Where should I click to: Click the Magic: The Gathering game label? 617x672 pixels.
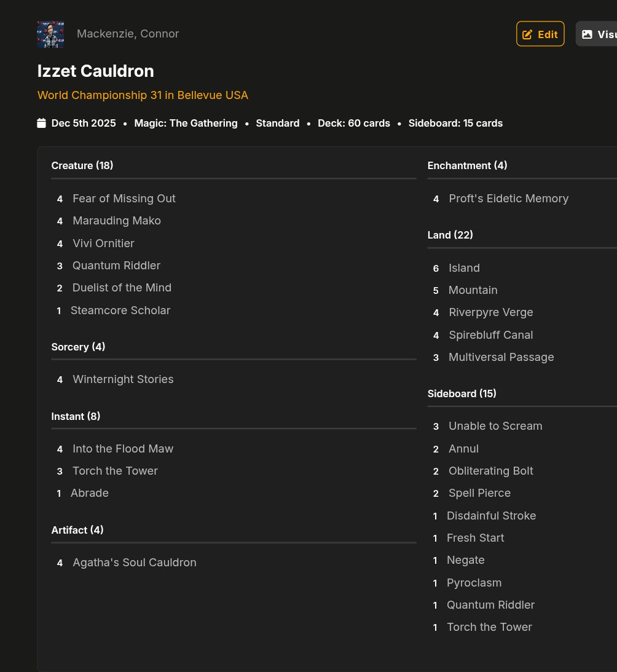(x=186, y=124)
